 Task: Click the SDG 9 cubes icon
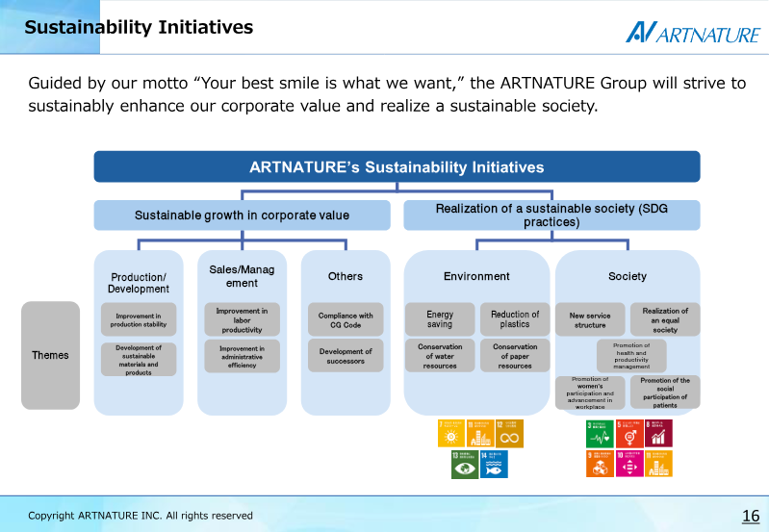600,464
